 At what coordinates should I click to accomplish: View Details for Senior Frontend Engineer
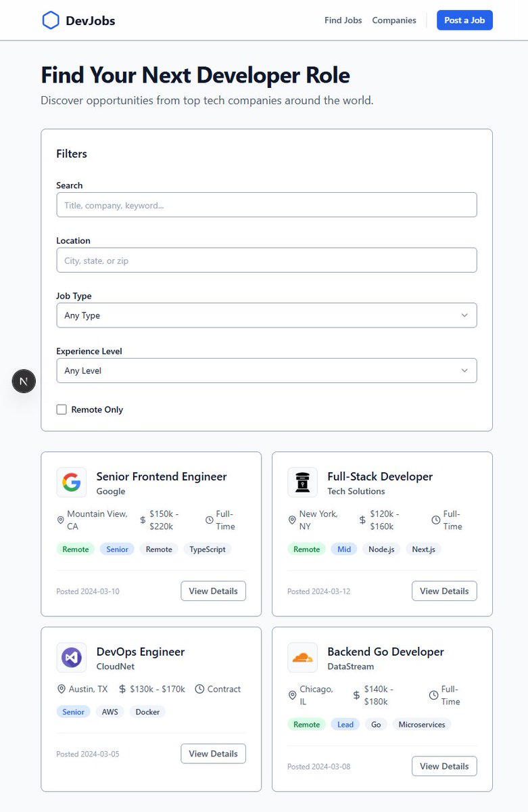coord(213,591)
